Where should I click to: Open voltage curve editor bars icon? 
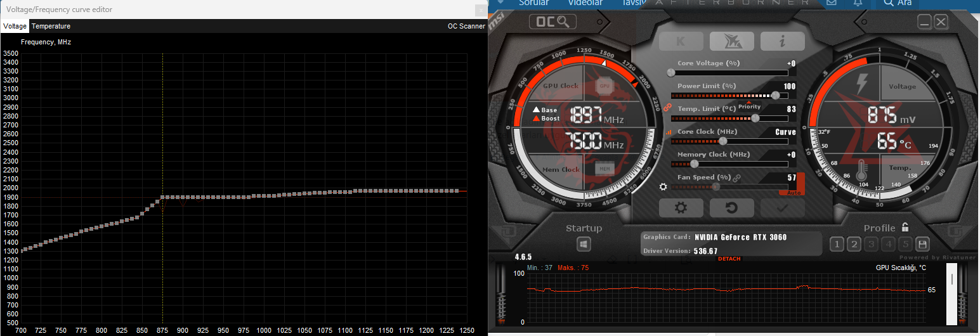(x=668, y=132)
